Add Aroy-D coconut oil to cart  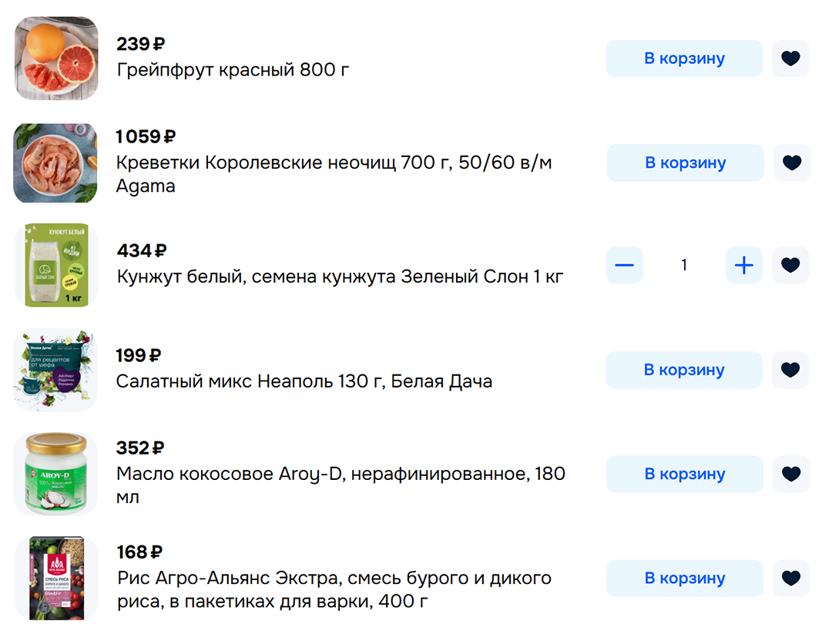tap(684, 474)
